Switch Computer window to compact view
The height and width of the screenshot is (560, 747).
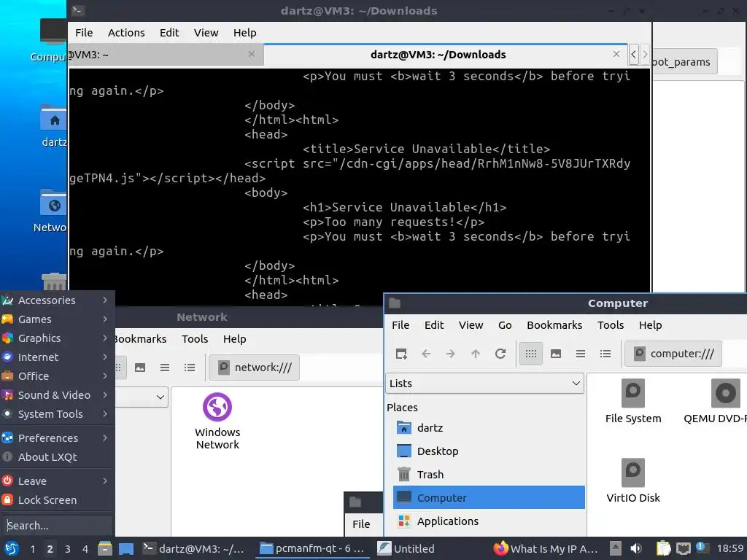coord(580,354)
